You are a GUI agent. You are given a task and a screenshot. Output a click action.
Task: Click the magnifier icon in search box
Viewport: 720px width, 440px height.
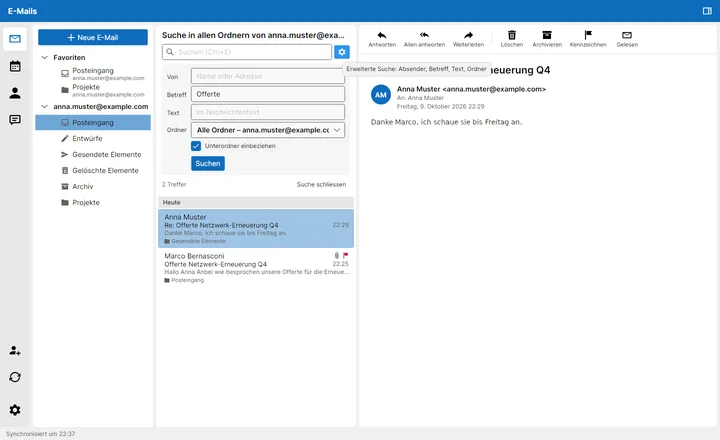point(170,52)
